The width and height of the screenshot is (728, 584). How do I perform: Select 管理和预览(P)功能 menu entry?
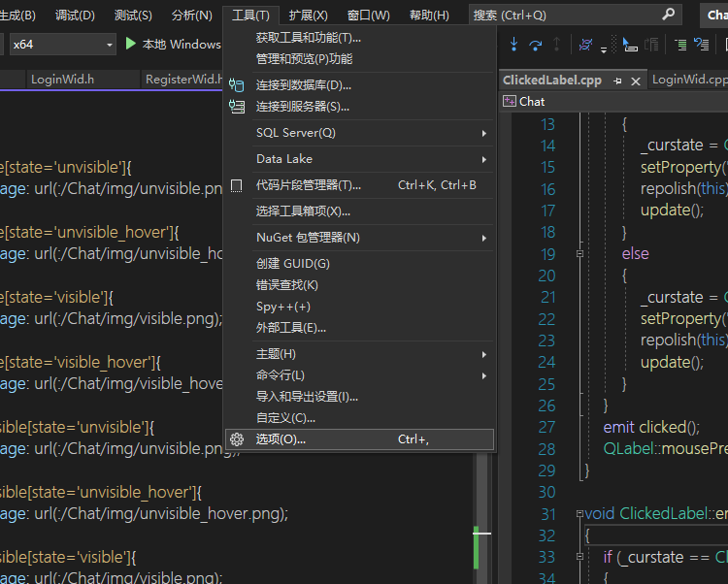point(359,59)
